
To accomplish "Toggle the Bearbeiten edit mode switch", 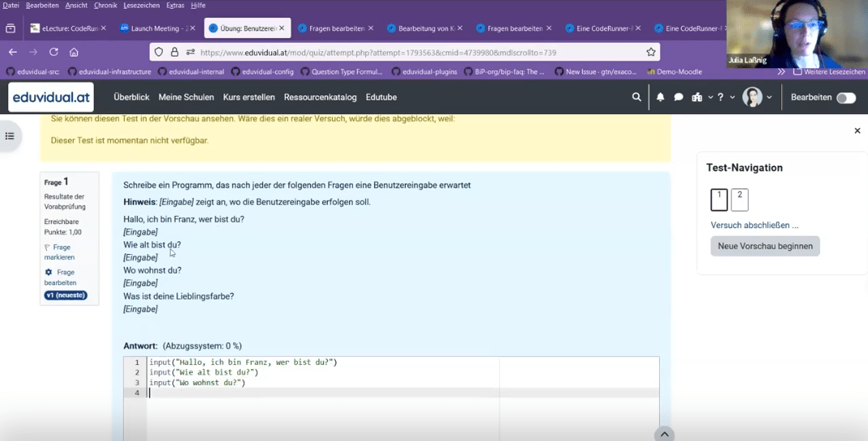I will click(x=845, y=98).
